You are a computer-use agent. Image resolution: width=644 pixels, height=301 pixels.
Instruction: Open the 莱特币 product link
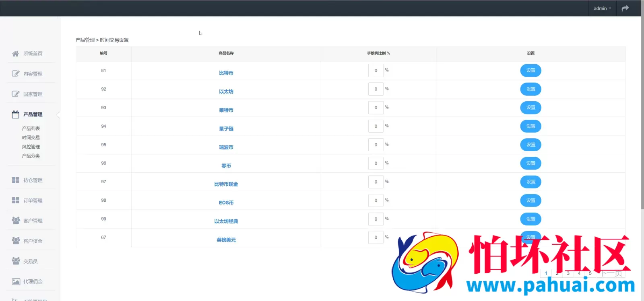pos(226,110)
